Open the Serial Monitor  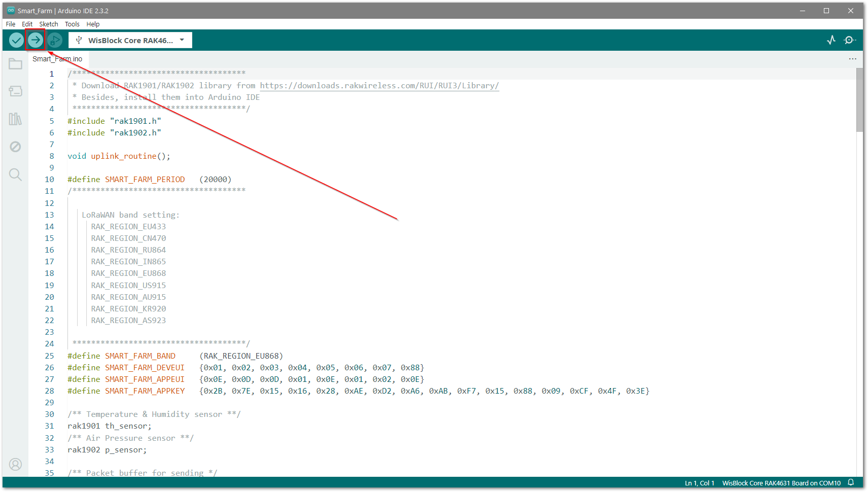pyautogui.click(x=850, y=40)
